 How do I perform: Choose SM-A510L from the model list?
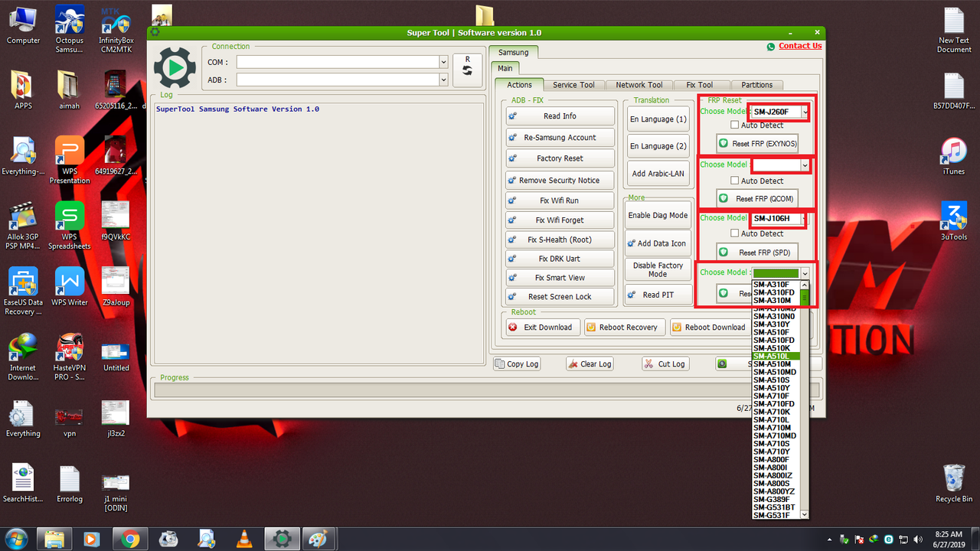pos(776,356)
